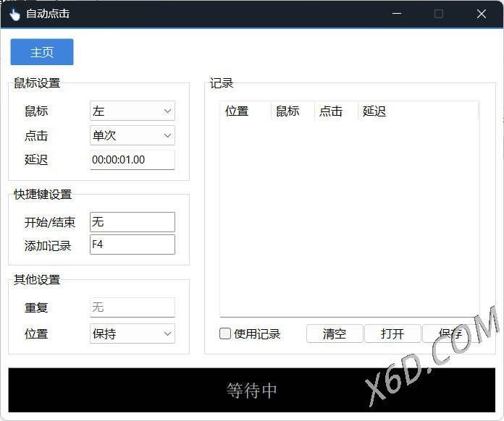Screen dimensions: 504x421
Task: Focus the 延迟 time input field
Action: pyautogui.click(x=133, y=160)
